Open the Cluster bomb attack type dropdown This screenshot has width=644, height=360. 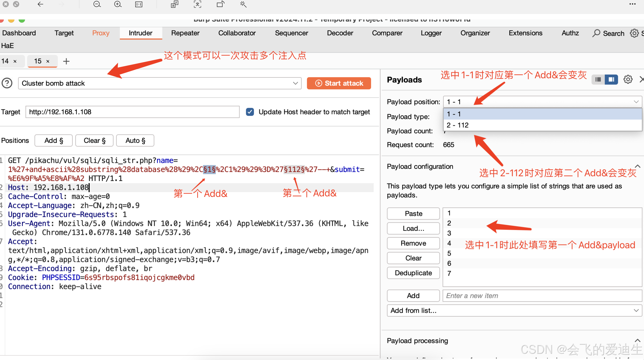click(x=160, y=83)
